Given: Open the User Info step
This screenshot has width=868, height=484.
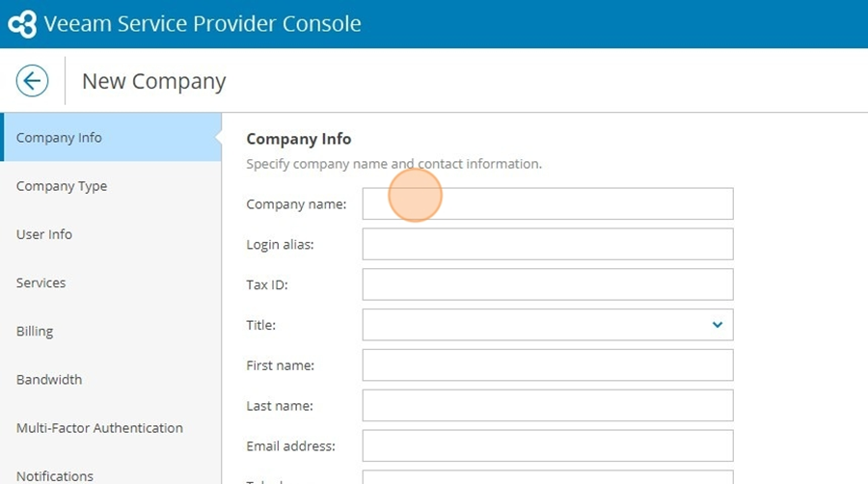Looking at the screenshot, I should point(111,234).
